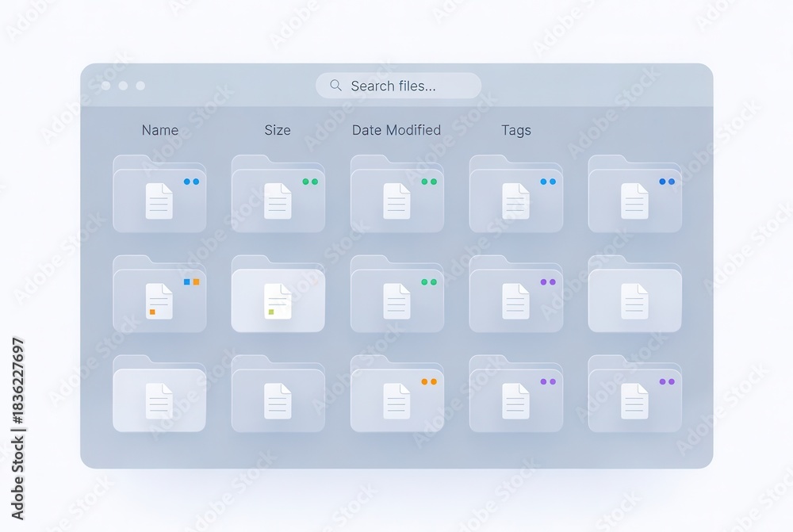
Task: Click the Search files input field
Action: (x=398, y=86)
